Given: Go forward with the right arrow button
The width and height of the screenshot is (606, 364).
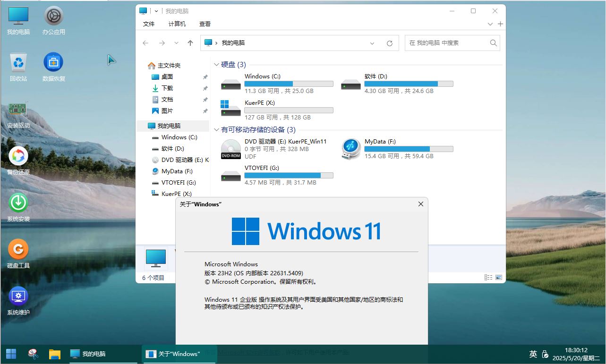Looking at the screenshot, I should pyautogui.click(x=162, y=43).
